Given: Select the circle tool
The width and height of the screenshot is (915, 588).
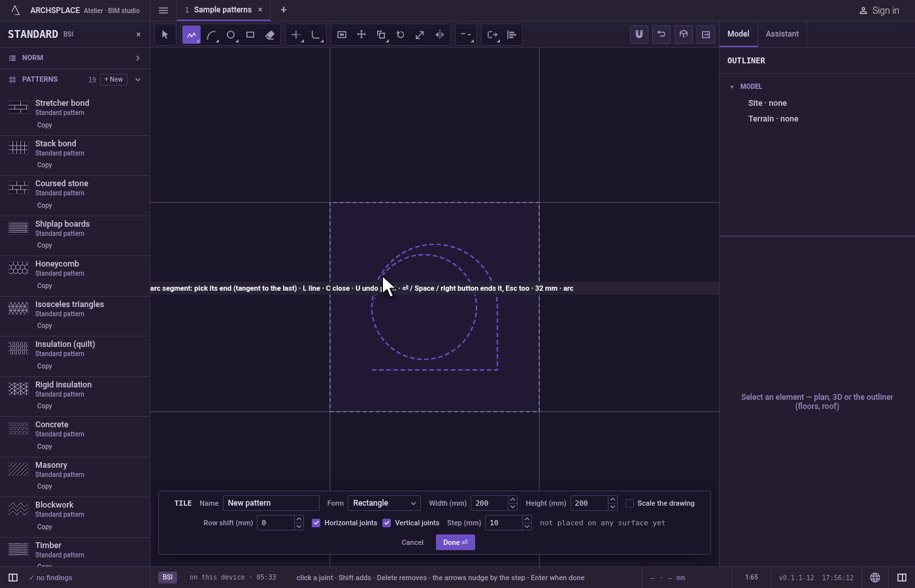Looking at the screenshot, I should 231,35.
